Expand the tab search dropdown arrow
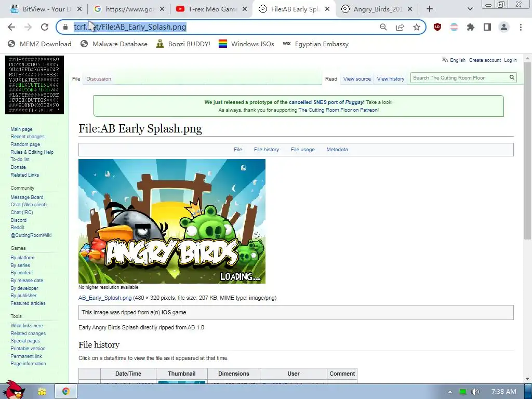The height and width of the screenshot is (399, 532). click(470, 9)
